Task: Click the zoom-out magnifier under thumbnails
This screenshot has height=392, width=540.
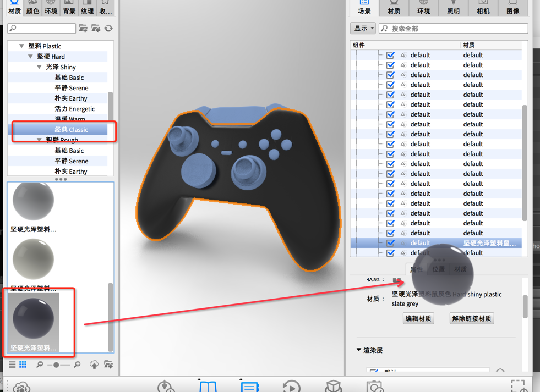Action: pos(40,365)
